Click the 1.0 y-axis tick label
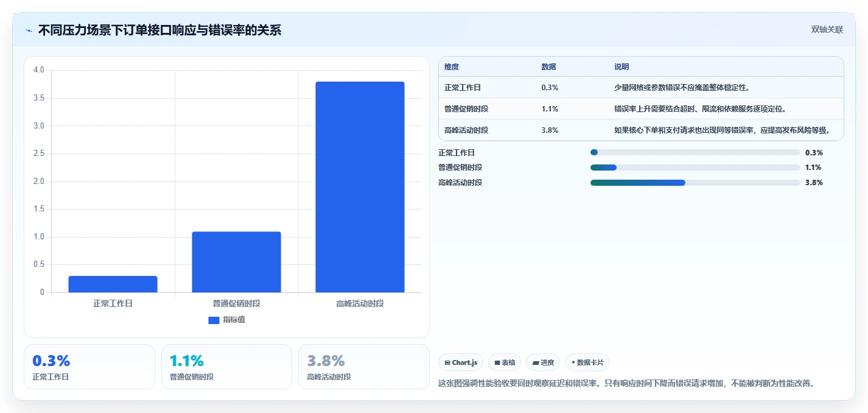 (39, 237)
